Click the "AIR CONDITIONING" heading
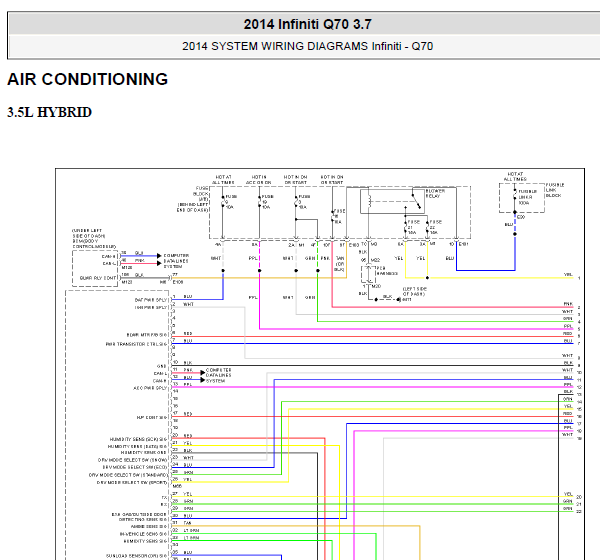The width and height of the screenshot is (600, 560). [88, 80]
